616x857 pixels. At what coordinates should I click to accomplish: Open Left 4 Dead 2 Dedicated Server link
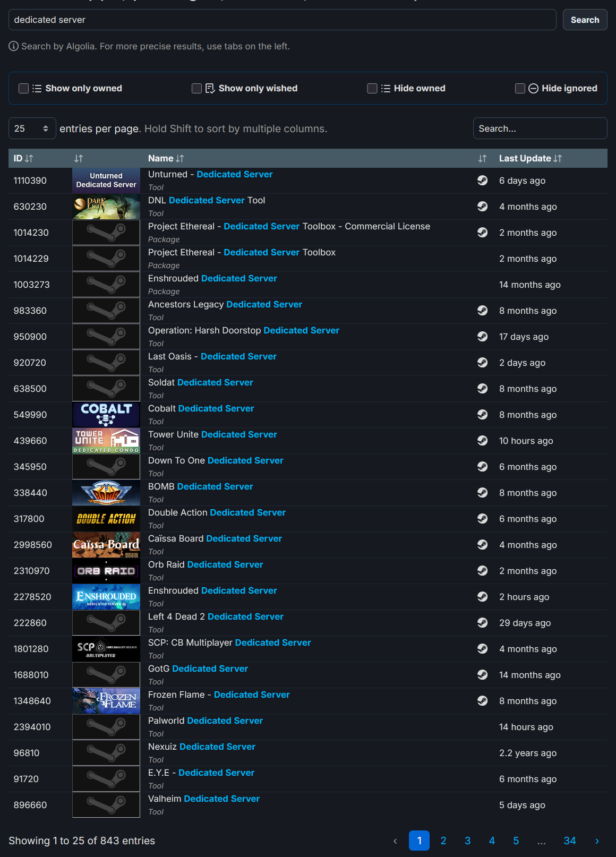(216, 616)
